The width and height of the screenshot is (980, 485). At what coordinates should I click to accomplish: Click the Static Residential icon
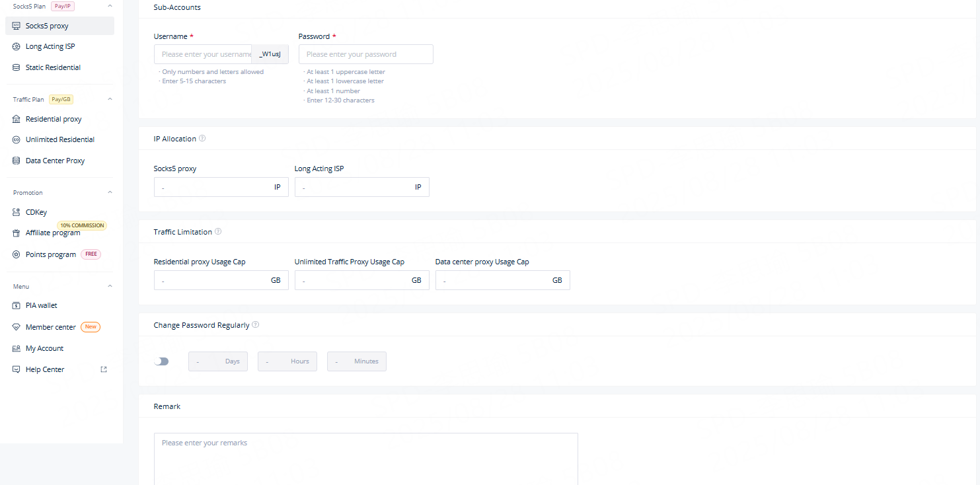[x=17, y=67]
